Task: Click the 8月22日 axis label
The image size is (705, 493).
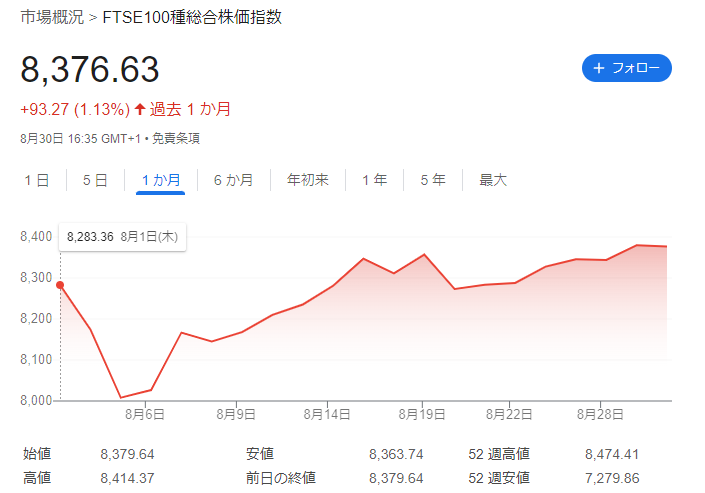Action: click(x=509, y=414)
